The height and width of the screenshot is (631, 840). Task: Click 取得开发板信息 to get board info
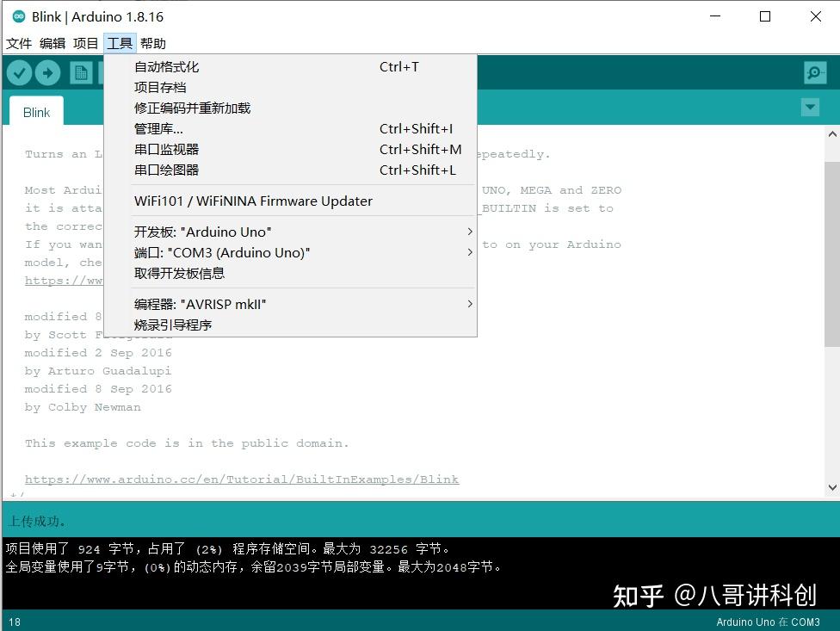172,273
